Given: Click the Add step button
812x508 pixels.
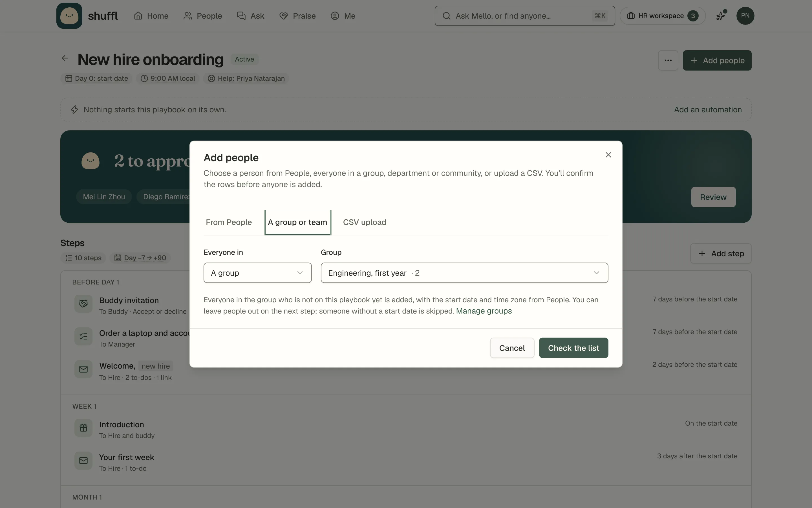Looking at the screenshot, I should pos(721,254).
